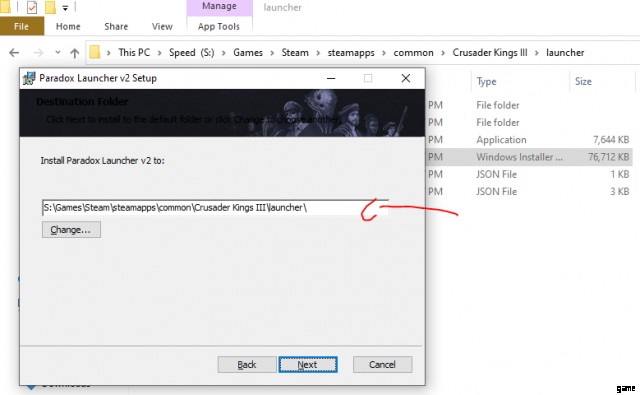Screen dimensions: 640x395
Task: Go Back in the setup wizard
Action: tap(247, 364)
